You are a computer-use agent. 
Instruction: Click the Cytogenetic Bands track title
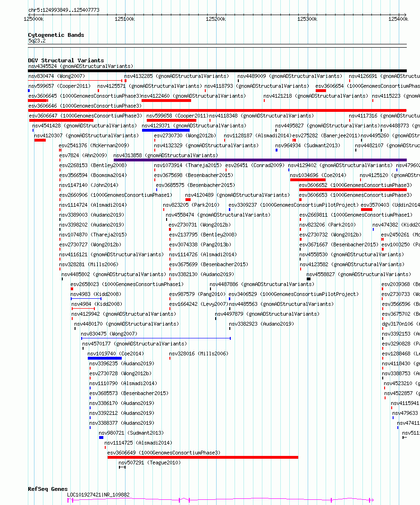pos(56,35)
